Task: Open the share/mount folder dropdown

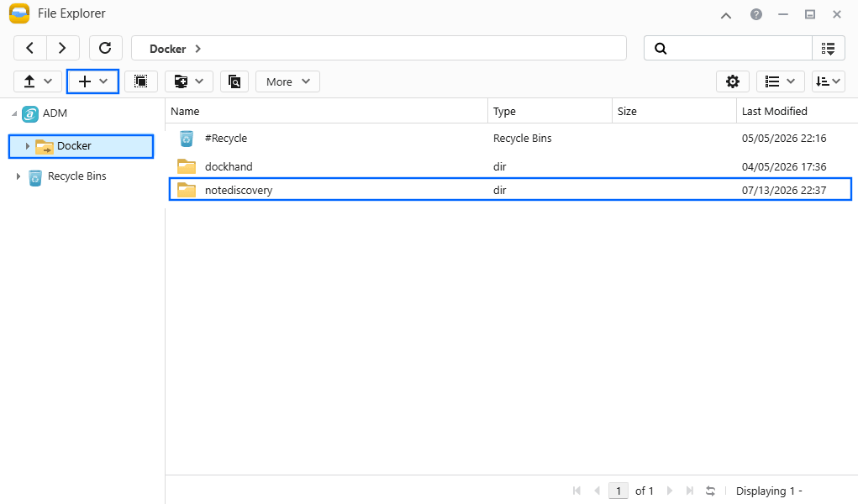Action: coord(189,81)
